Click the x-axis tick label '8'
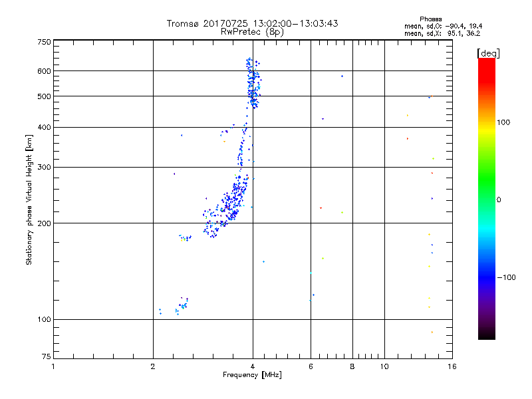 click(352, 366)
